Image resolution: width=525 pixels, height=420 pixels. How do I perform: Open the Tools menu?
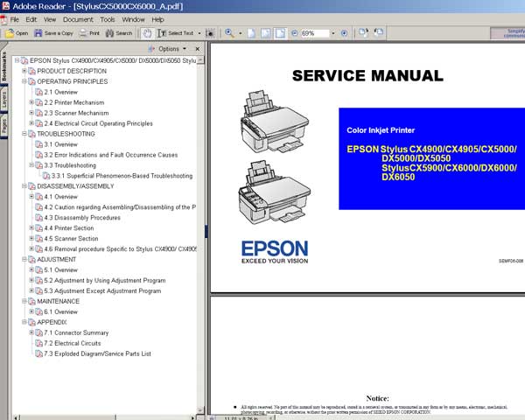point(108,19)
